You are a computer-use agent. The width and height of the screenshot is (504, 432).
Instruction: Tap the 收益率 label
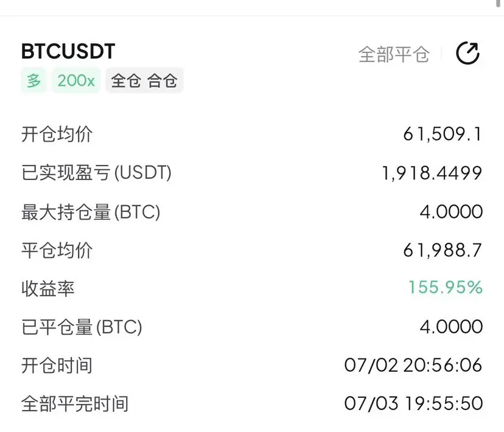(x=48, y=288)
